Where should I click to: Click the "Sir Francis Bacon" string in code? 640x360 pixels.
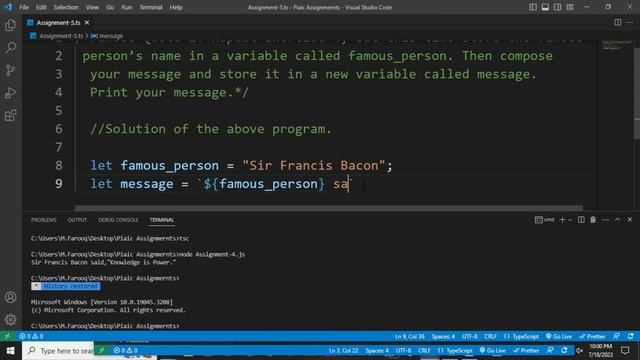(313, 165)
